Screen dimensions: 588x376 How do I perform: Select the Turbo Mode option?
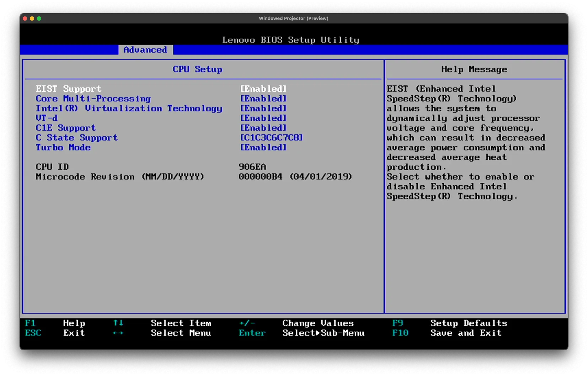point(63,147)
